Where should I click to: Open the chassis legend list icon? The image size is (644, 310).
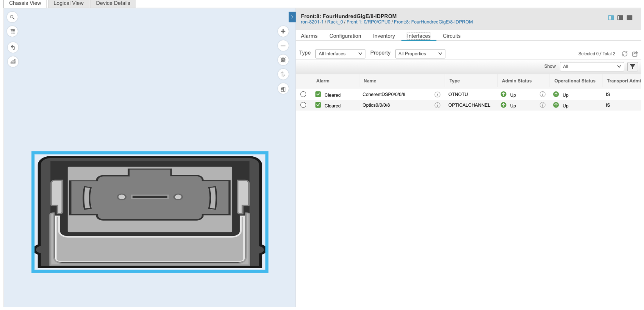(12, 31)
